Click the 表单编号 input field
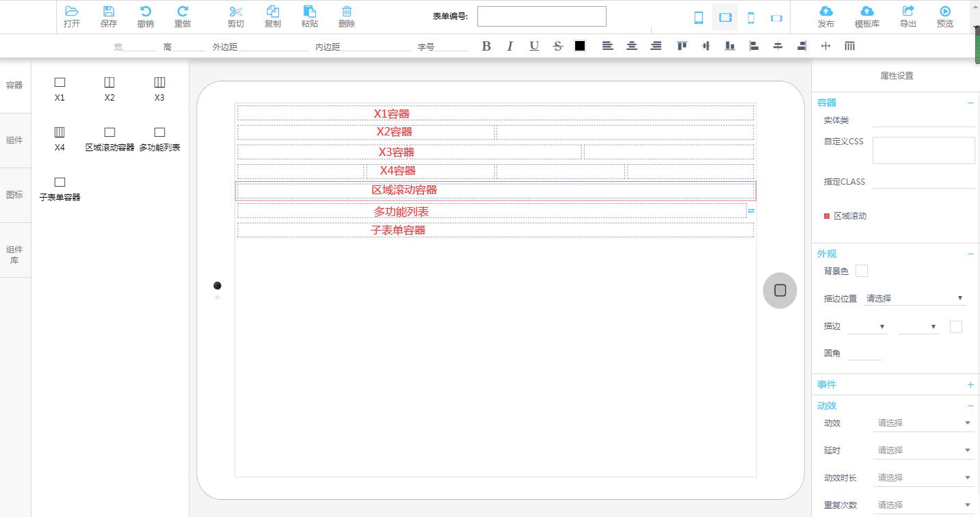Screen dimensions: 980x517 click(x=542, y=16)
